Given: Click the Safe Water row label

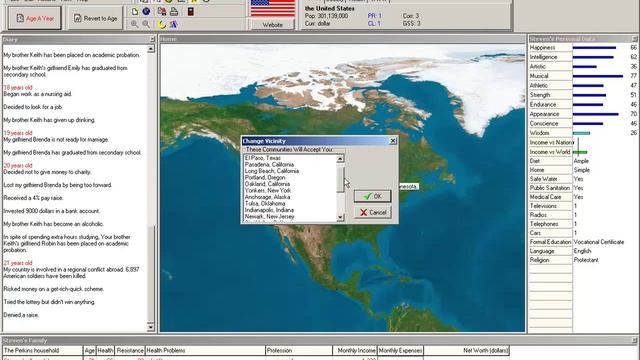Looking at the screenshot, I should [x=543, y=179].
